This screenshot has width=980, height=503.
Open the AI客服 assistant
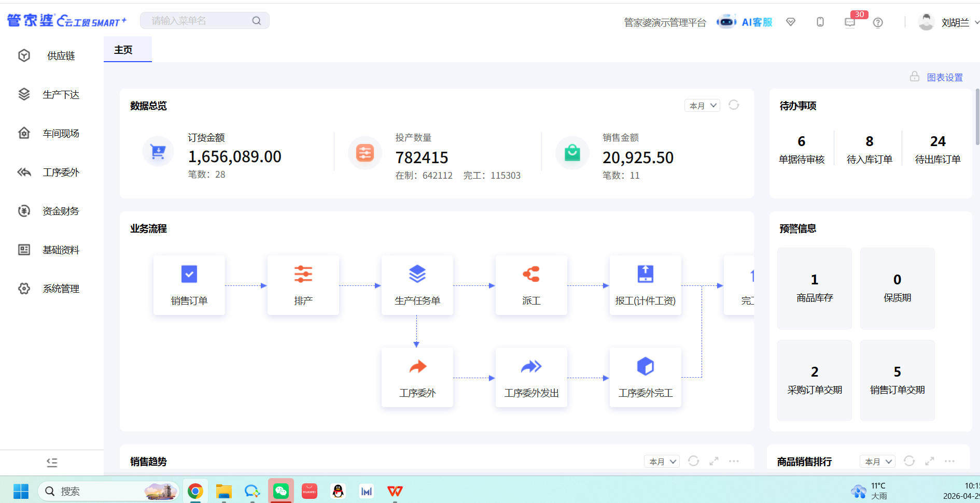745,22
